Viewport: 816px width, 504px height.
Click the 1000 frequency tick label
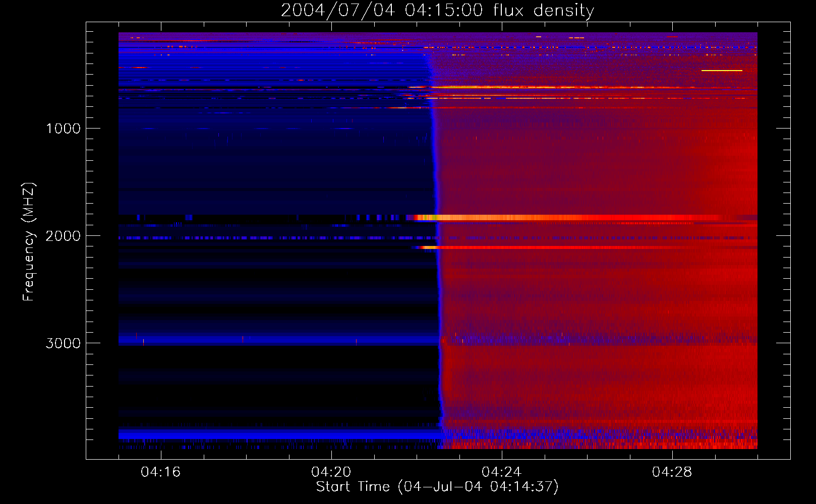tap(63, 129)
